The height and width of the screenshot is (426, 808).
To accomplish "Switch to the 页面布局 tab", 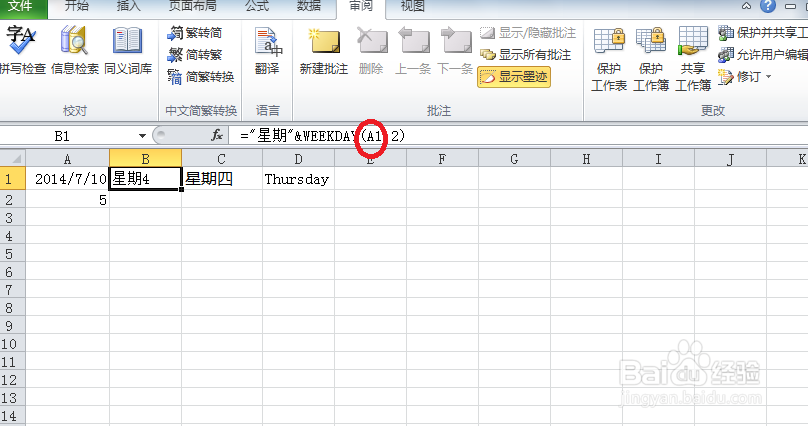I will (193, 6).
